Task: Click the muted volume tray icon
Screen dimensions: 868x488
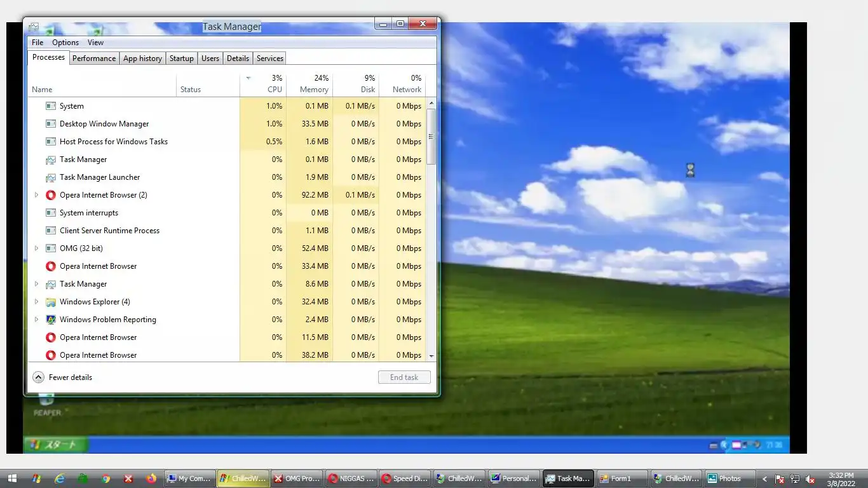Action: [x=810, y=479]
